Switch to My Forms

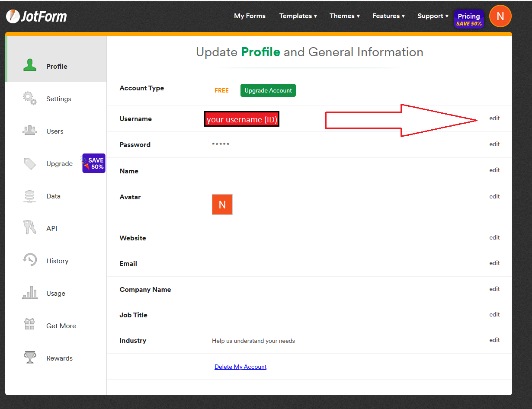[250, 16]
